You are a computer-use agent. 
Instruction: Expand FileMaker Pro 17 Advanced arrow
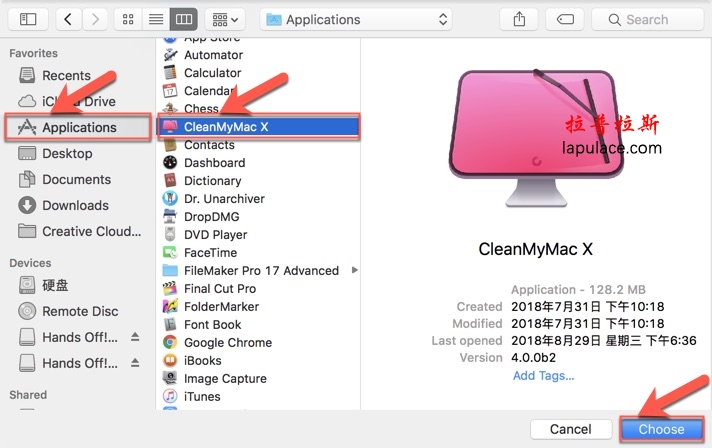[355, 270]
